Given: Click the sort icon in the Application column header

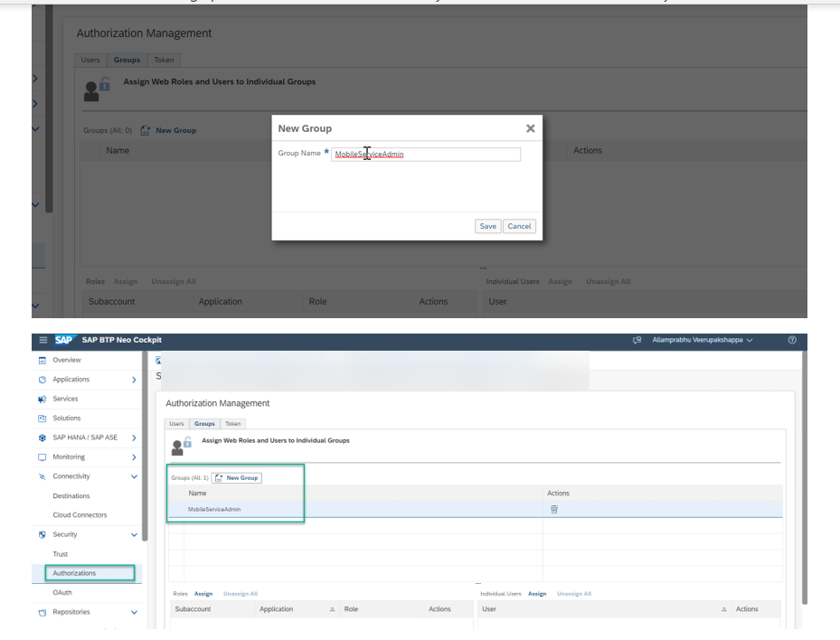Looking at the screenshot, I should 332,609.
